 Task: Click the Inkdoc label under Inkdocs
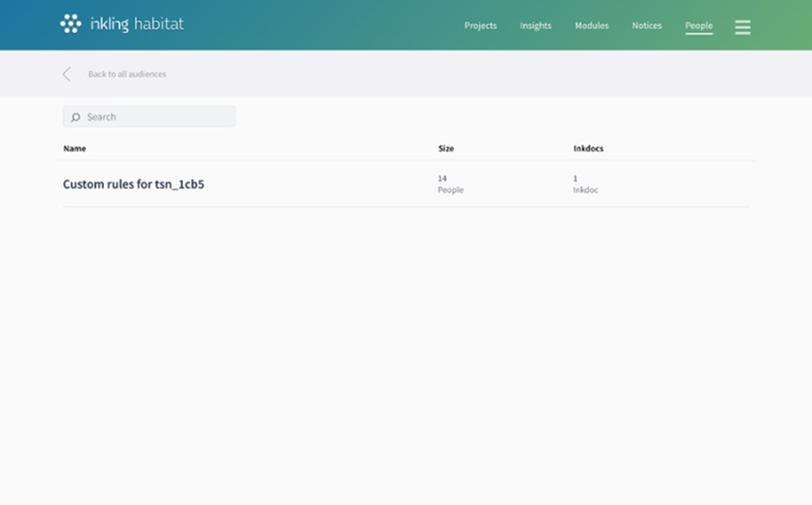586,190
